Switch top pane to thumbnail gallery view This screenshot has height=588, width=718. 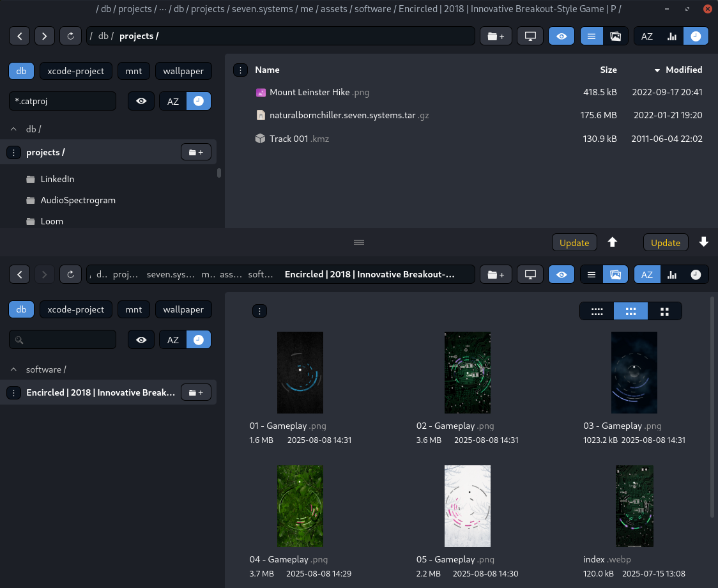click(615, 36)
